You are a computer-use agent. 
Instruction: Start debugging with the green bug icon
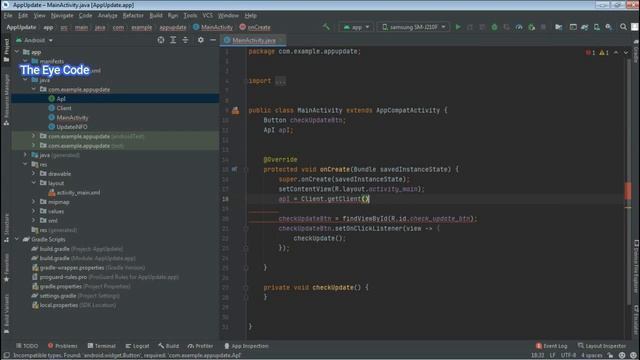coord(494,27)
